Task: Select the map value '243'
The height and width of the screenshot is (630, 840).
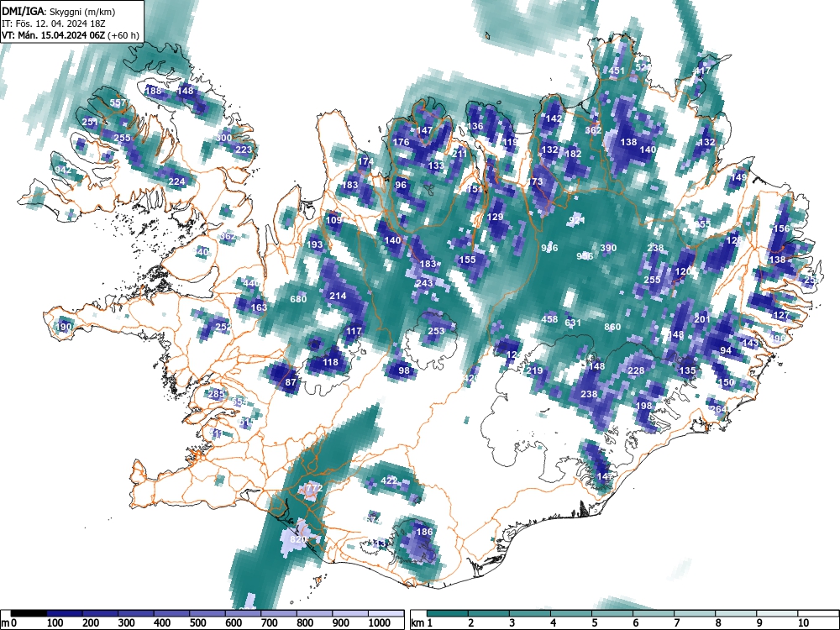Action: click(424, 283)
